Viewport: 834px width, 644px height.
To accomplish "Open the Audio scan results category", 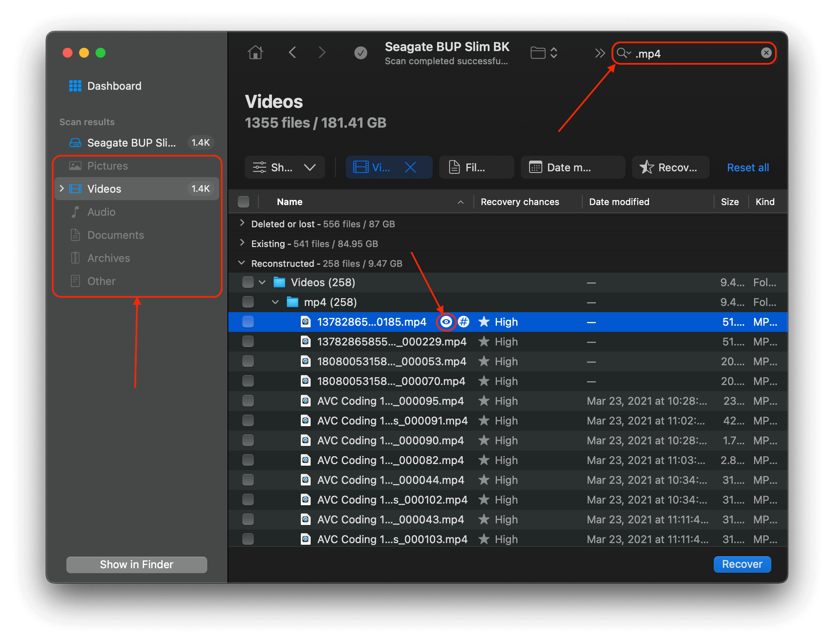I will (x=101, y=212).
